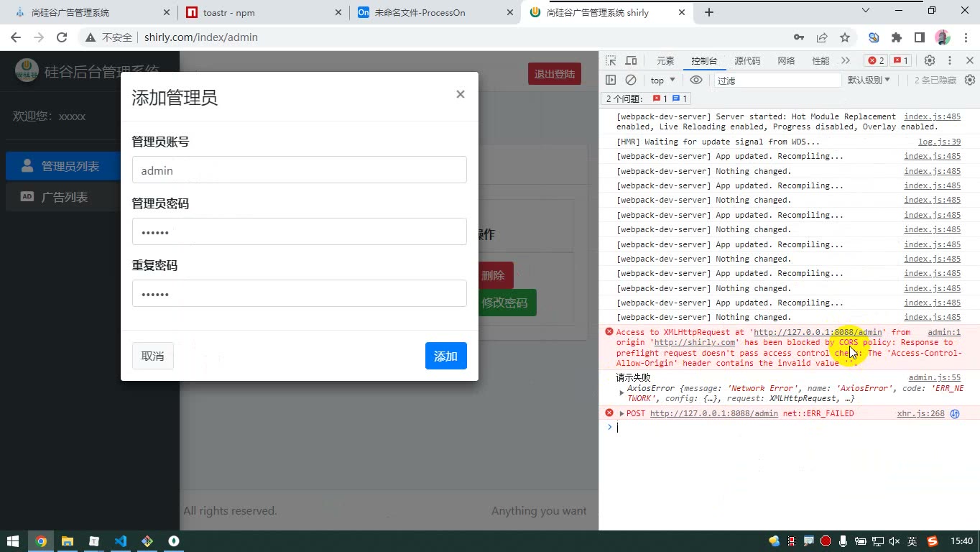Show more DevTools tabs via the double chevron
980x552 pixels.
coord(846,60)
